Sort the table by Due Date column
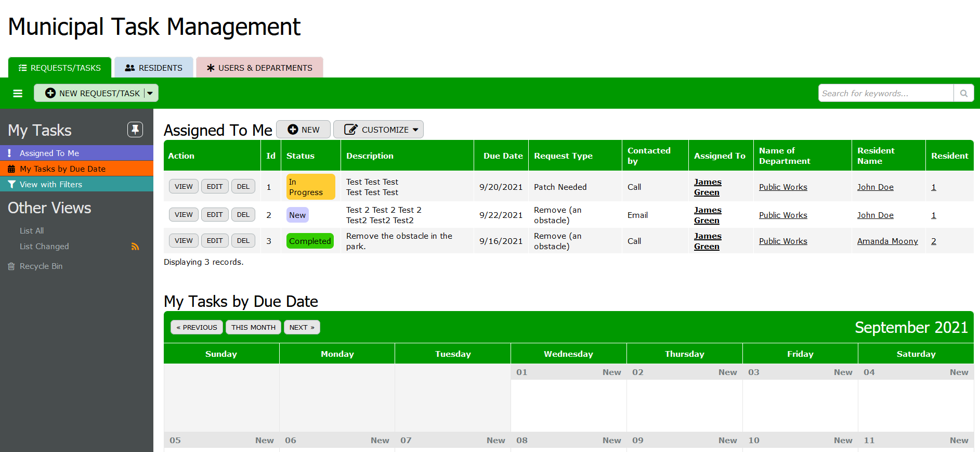 tap(503, 156)
